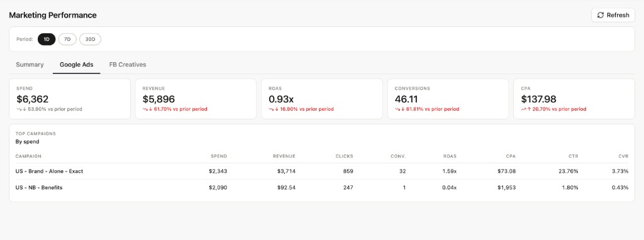Click the Marketing Performance title
644x240 pixels.
(x=53, y=15)
